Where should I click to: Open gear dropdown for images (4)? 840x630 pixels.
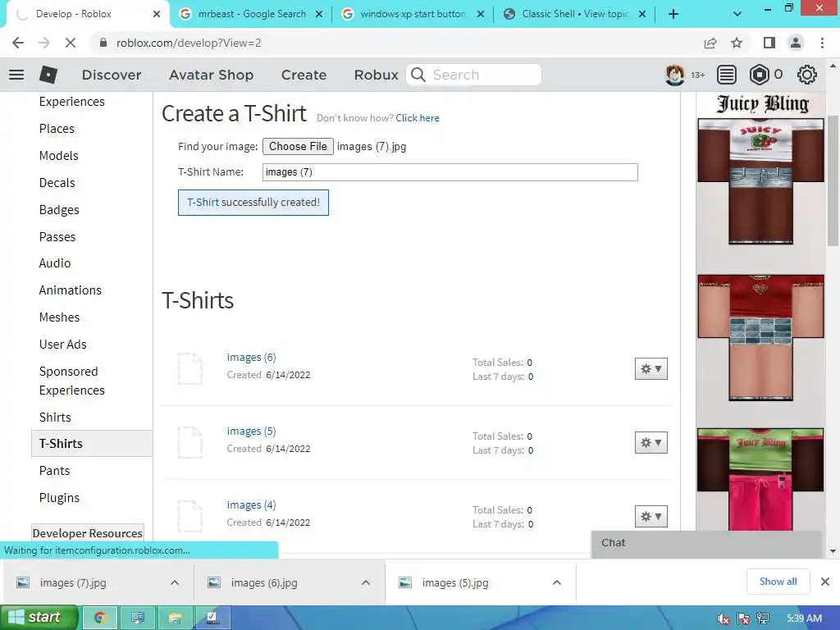651,517
